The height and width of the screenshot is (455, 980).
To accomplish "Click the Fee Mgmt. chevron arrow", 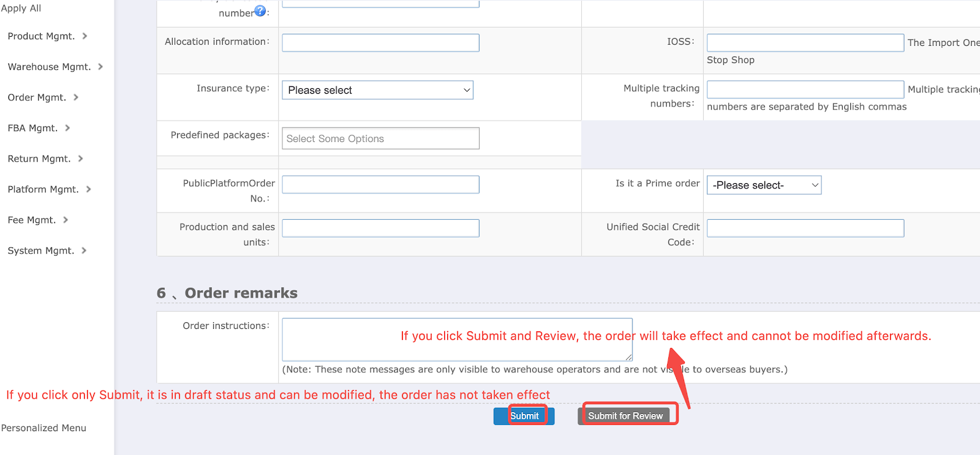I will click(66, 220).
